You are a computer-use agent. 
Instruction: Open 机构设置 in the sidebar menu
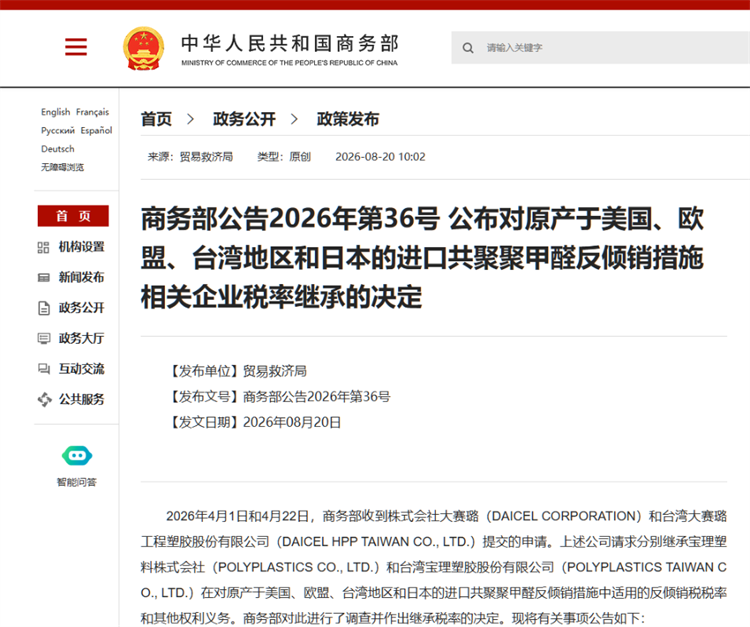[x=81, y=247]
